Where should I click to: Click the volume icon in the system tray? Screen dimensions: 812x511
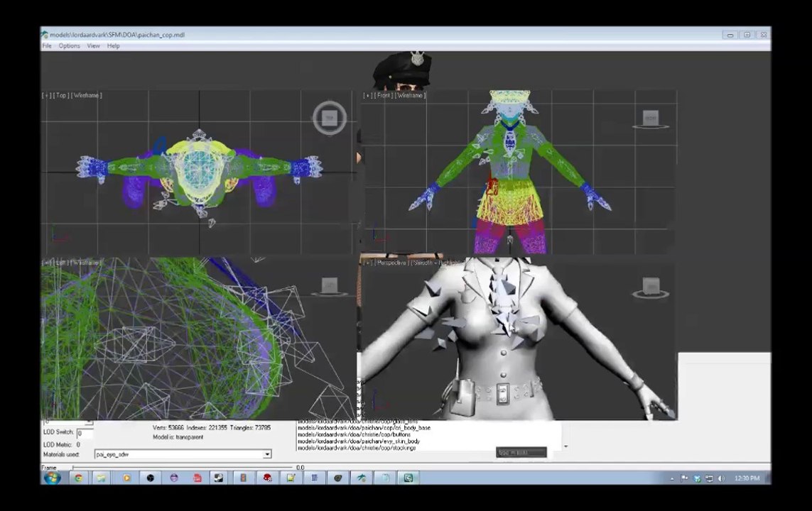coord(721,478)
